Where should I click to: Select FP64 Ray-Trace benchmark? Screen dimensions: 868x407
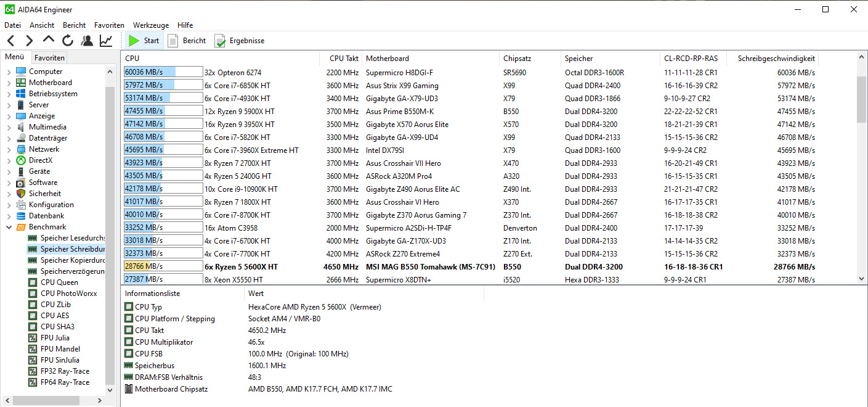point(65,382)
